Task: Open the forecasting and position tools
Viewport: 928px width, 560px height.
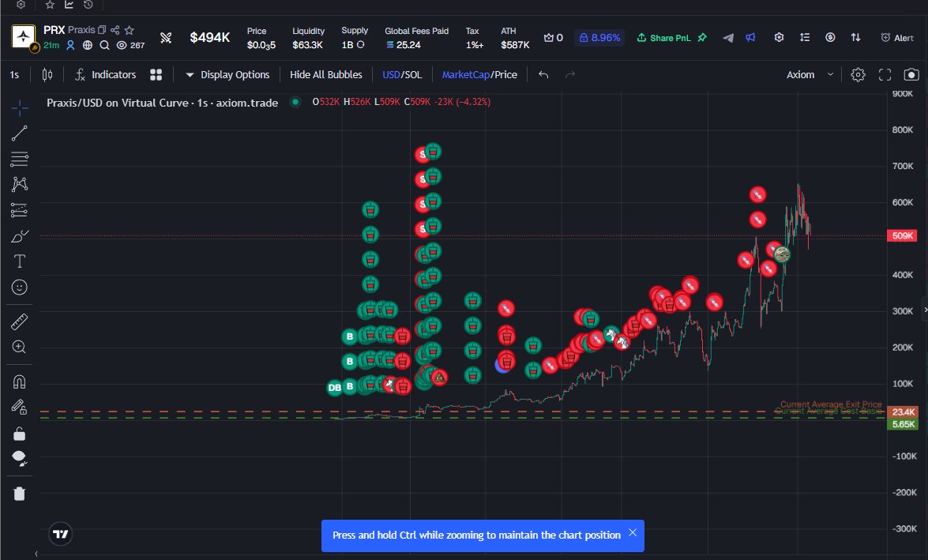Action: [20, 210]
